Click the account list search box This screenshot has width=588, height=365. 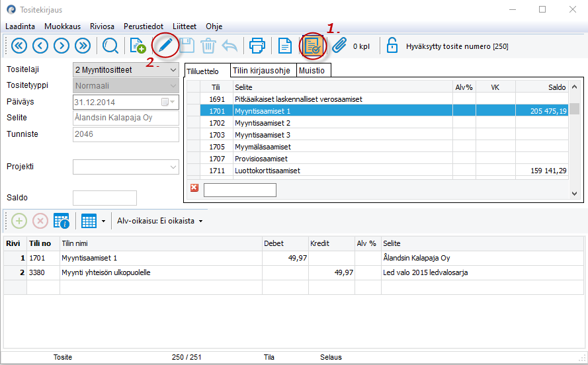tap(240, 190)
